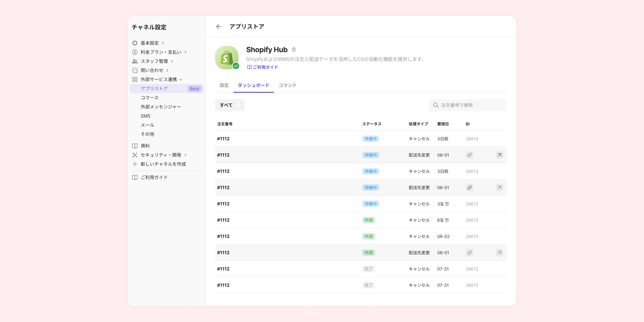Click link icon in fourth order row
644x322 pixels.
[470, 188]
